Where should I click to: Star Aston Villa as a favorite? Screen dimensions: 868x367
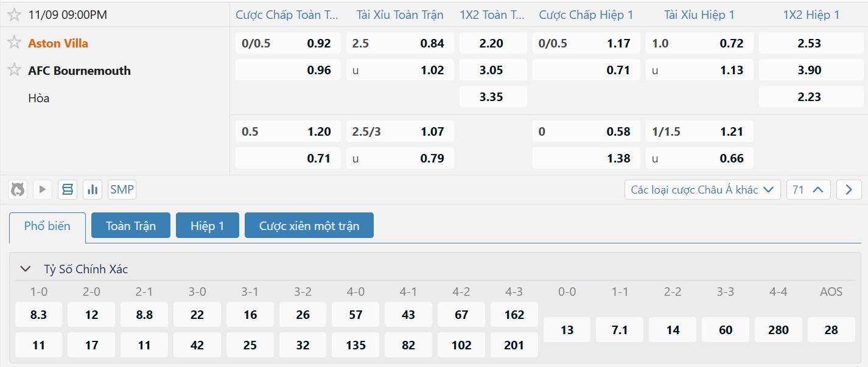tap(14, 43)
